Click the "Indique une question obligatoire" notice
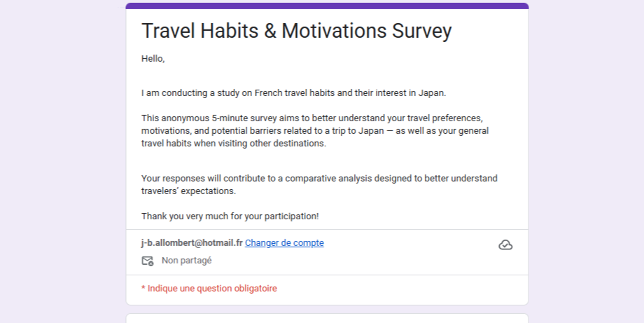The image size is (644, 323). [211, 288]
